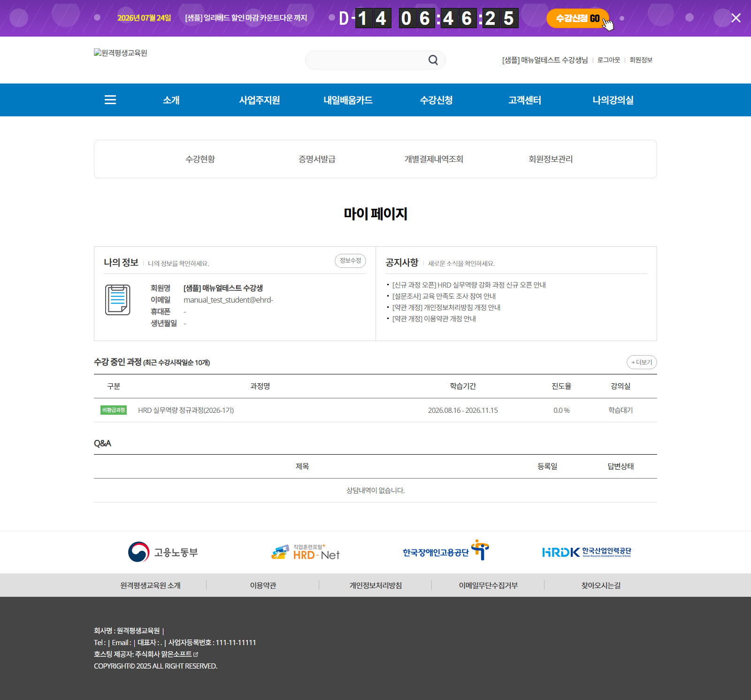Focus the top search input field

pos(366,60)
